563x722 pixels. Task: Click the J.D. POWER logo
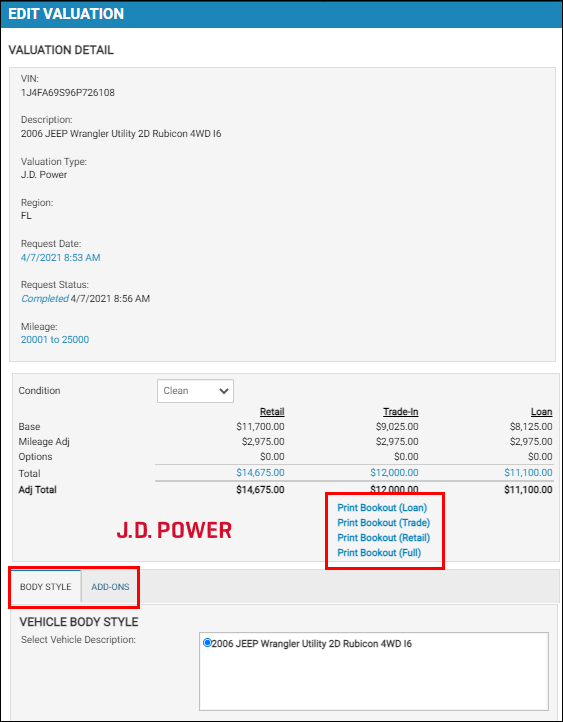click(174, 530)
